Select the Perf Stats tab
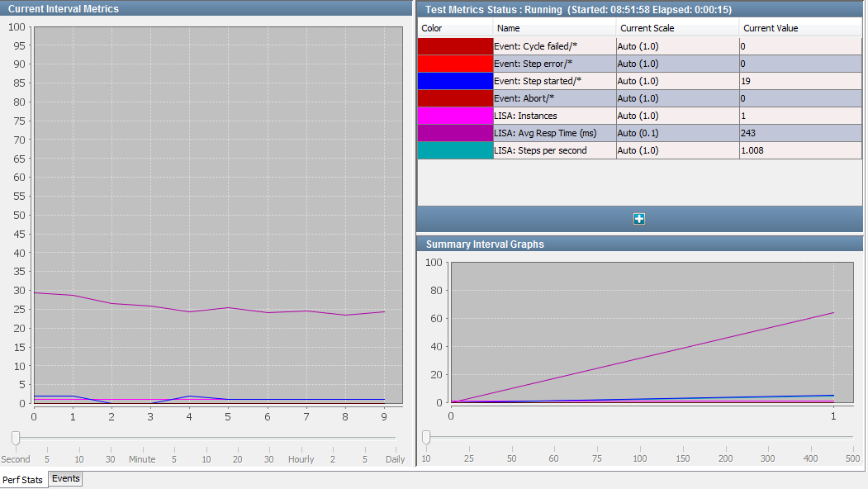868x489 pixels. (23, 479)
